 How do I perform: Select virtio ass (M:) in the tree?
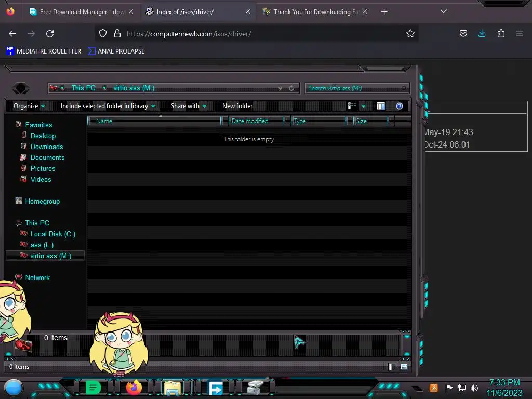(46, 256)
